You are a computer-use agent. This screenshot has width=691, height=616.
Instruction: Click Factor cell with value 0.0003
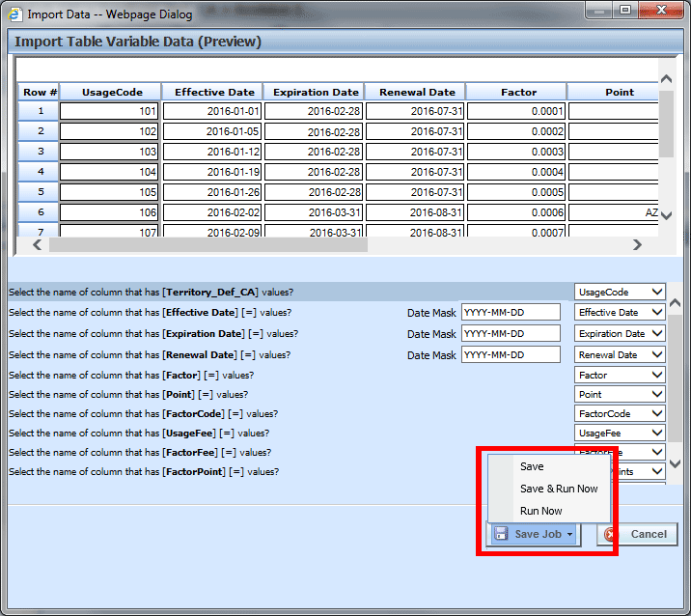pyautogui.click(x=516, y=152)
